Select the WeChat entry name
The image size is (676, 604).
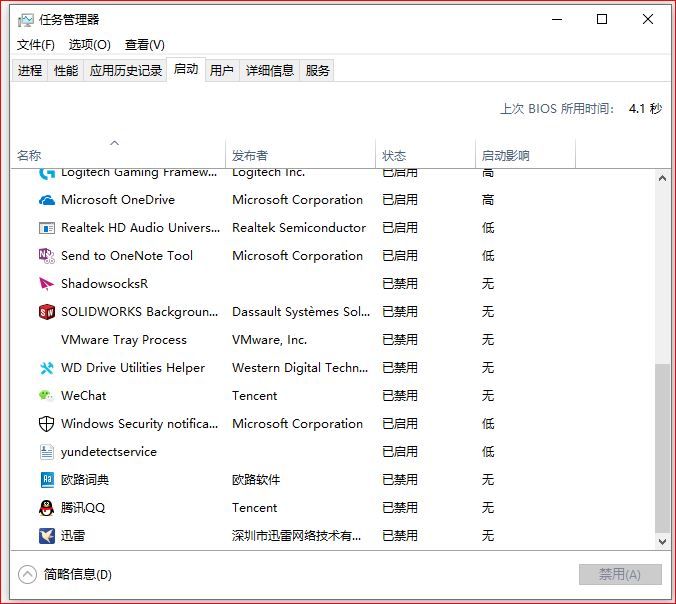[x=83, y=396]
